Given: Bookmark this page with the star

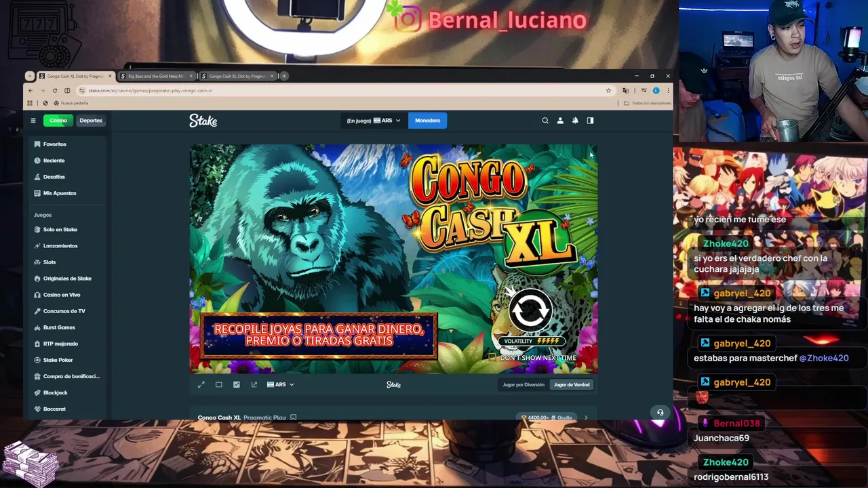Looking at the screenshot, I should (x=608, y=90).
